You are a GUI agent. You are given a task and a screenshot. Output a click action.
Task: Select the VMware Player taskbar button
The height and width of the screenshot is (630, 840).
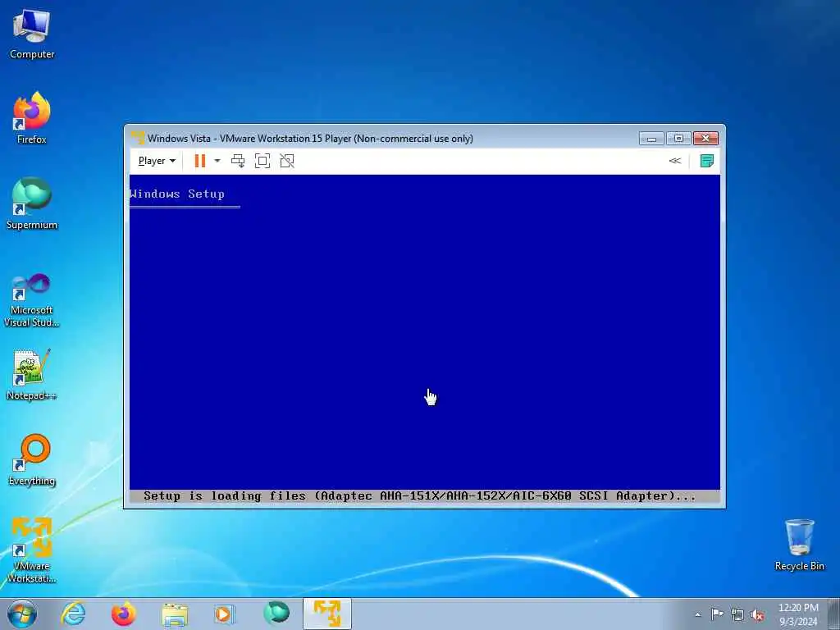pos(327,614)
